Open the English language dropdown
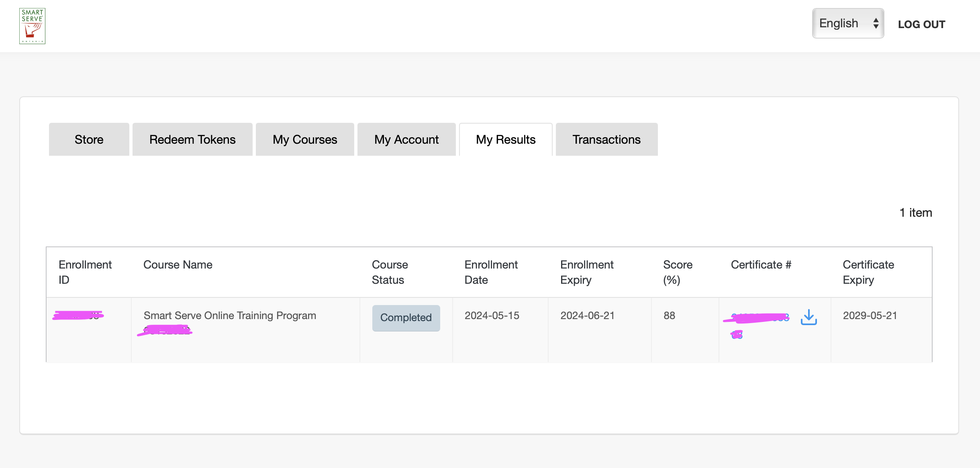Screen dimensions: 980x468 click(x=839, y=23)
